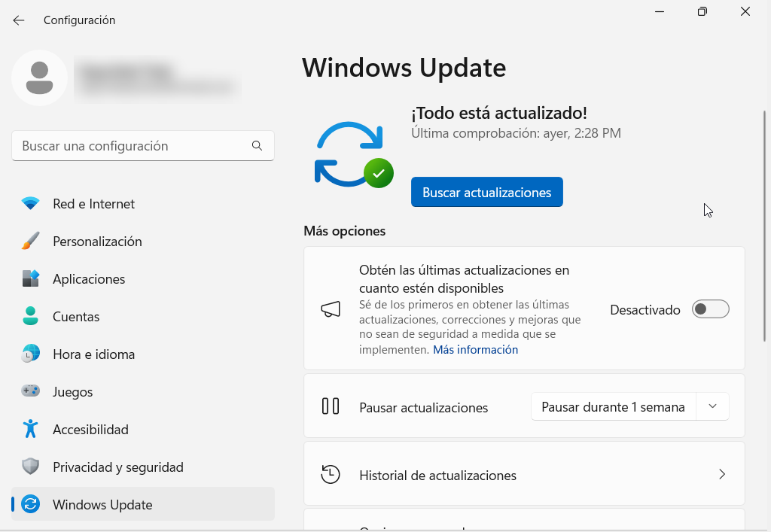Click the large update sync status icon

(x=354, y=154)
